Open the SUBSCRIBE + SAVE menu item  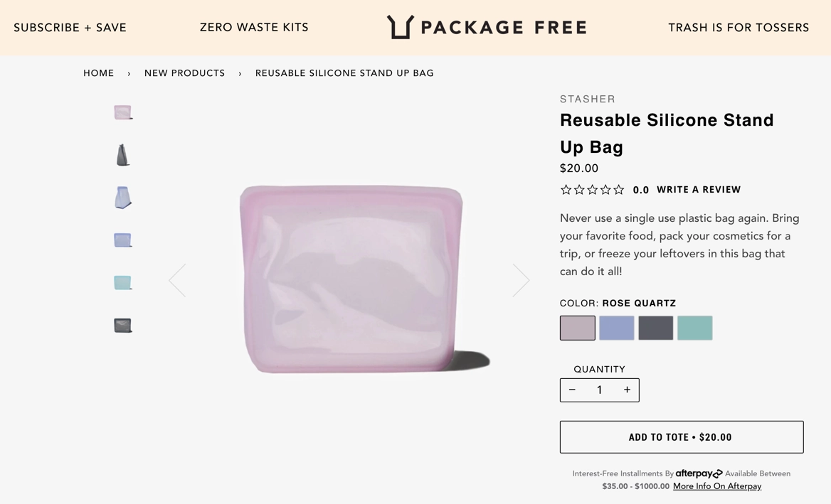click(70, 27)
